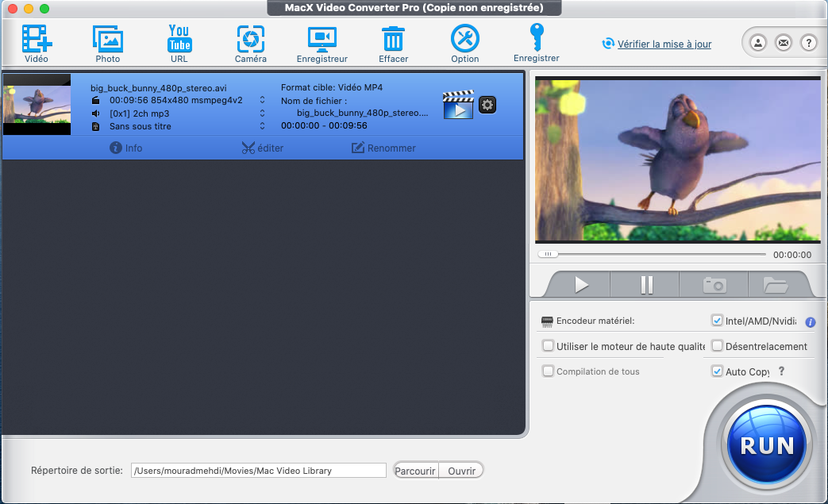Click the email envelope icon
Image resolution: width=828 pixels, height=504 pixels.
pyautogui.click(x=784, y=43)
